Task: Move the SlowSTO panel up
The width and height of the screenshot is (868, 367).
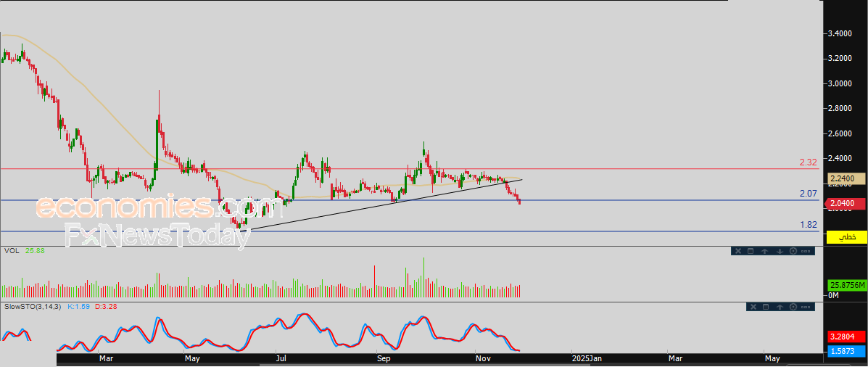Action: click(x=780, y=307)
